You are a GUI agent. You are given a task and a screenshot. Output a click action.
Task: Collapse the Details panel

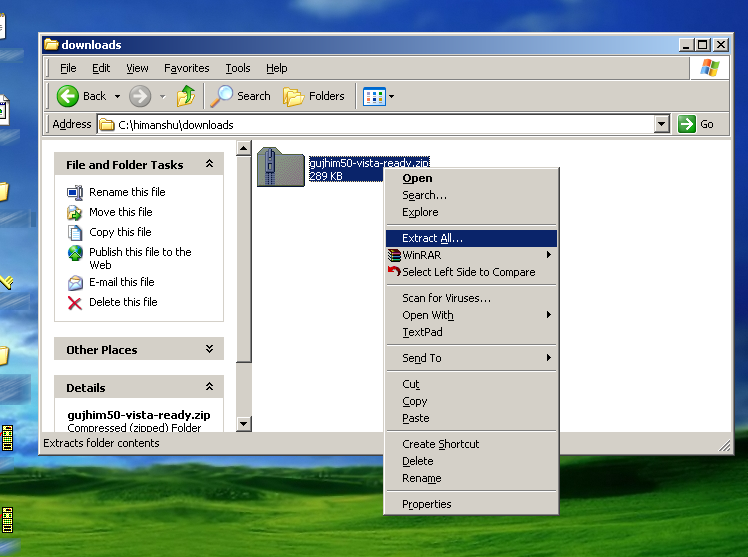coord(209,387)
